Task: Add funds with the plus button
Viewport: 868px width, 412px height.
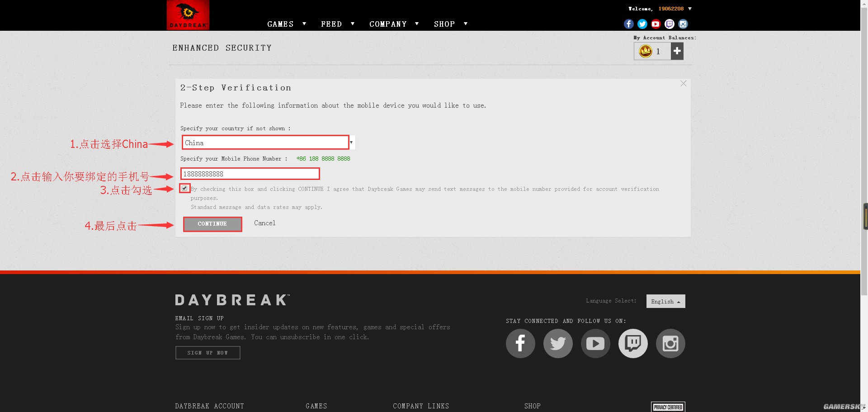Action: (677, 51)
